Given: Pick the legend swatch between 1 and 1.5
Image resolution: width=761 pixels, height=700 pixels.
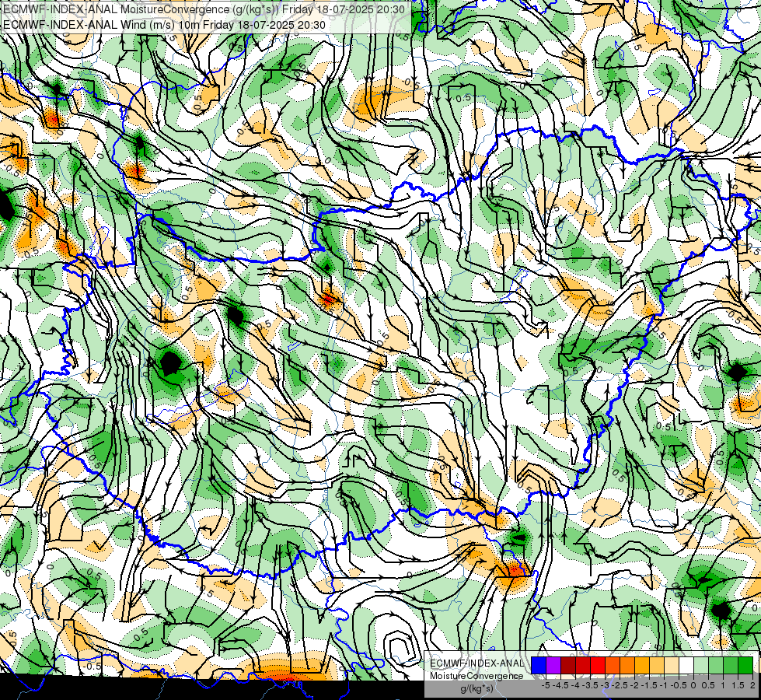Looking at the screenshot, I should click(x=731, y=666).
